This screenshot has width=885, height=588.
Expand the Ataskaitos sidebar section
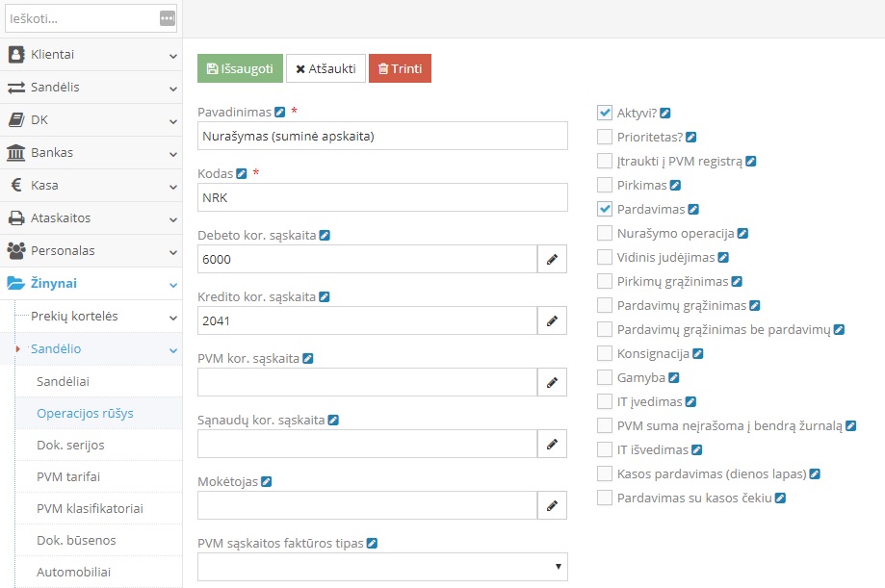[91, 218]
